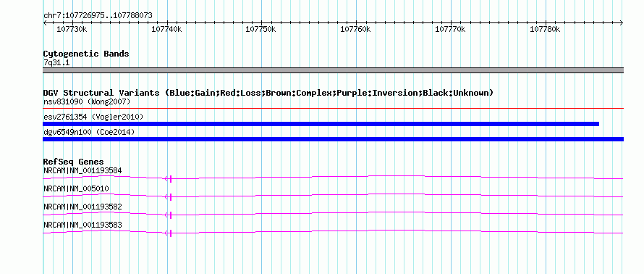Open variant esv2761354 (Vogler2010) label
The height and width of the screenshot is (274, 644).
(x=93, y=117)
